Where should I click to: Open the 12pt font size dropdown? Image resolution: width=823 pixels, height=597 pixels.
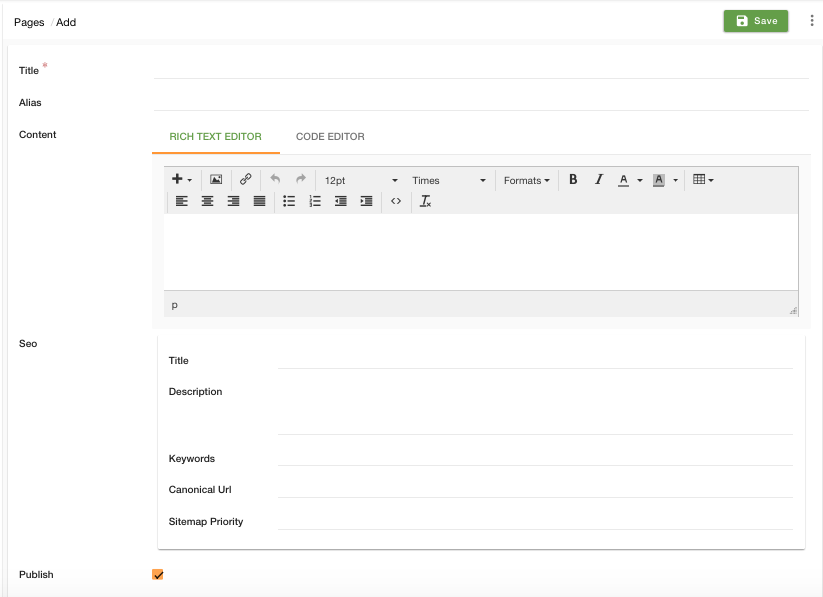[x=361, y=180]
